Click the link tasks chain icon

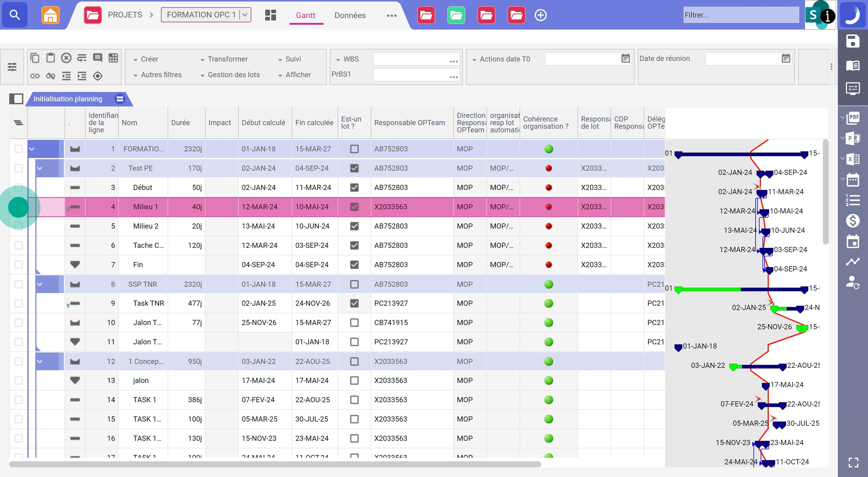(x=35, y=75)
